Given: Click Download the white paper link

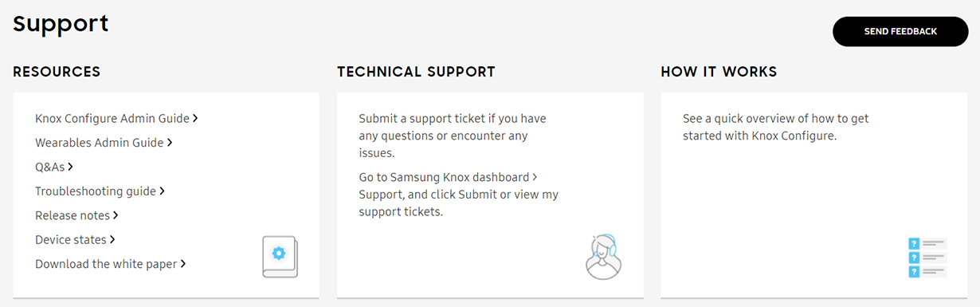Looking at the screenshot, I should click(x=110, y=263).
